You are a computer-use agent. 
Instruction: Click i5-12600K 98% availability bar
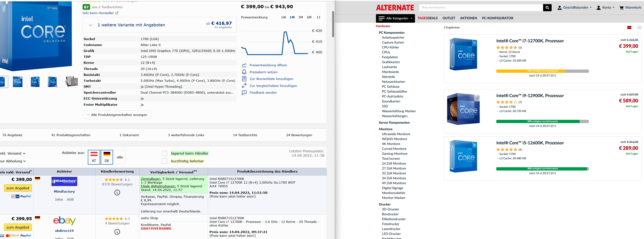tap(542, 169)
